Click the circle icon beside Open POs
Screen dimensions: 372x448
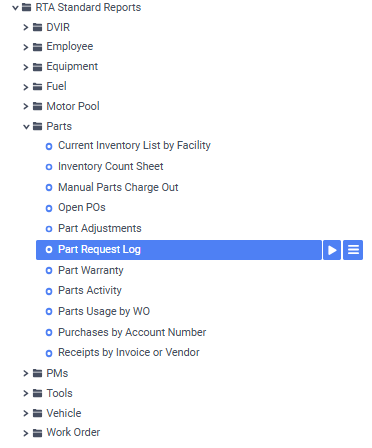49,209
